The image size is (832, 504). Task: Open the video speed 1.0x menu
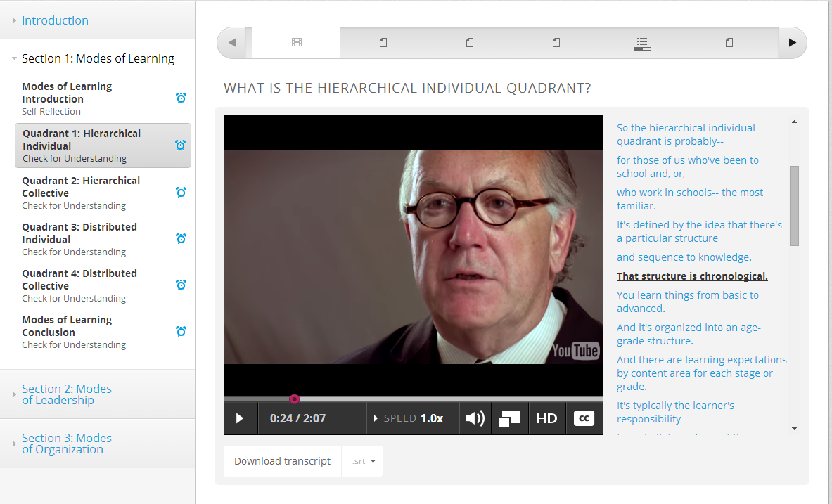click(x=413, y=418)
